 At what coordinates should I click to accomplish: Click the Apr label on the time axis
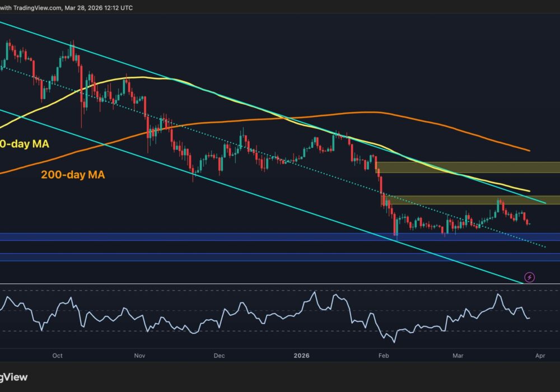(x=540, y=356)
